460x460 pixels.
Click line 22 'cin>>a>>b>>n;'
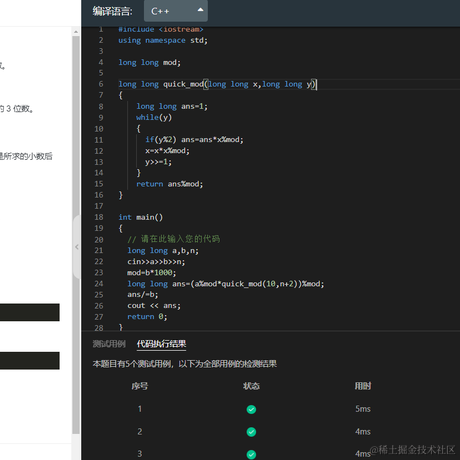coord(156,261)
